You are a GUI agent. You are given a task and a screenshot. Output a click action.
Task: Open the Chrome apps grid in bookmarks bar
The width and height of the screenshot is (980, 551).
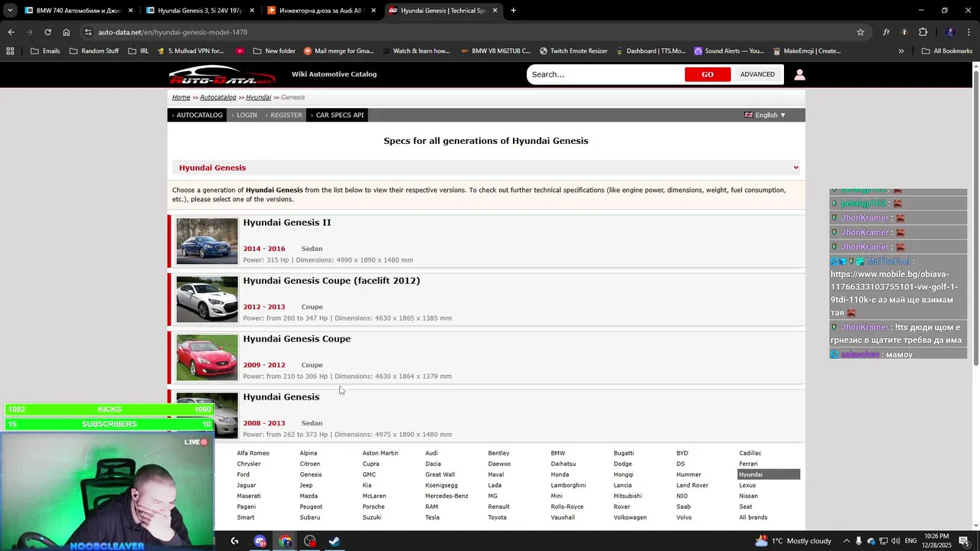(x=10, y=51)
